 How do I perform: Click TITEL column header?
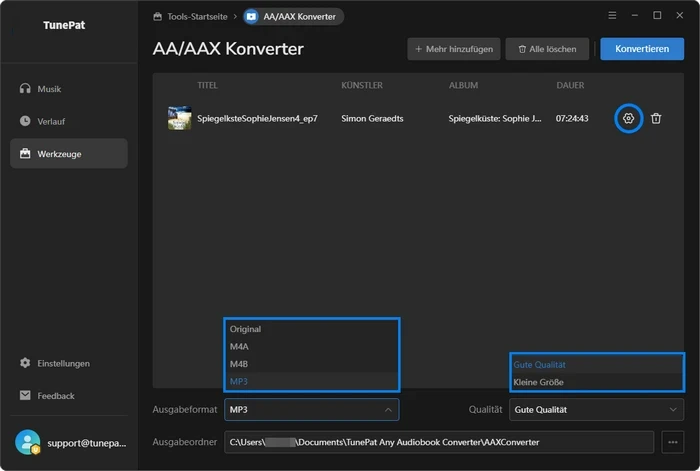207,85
